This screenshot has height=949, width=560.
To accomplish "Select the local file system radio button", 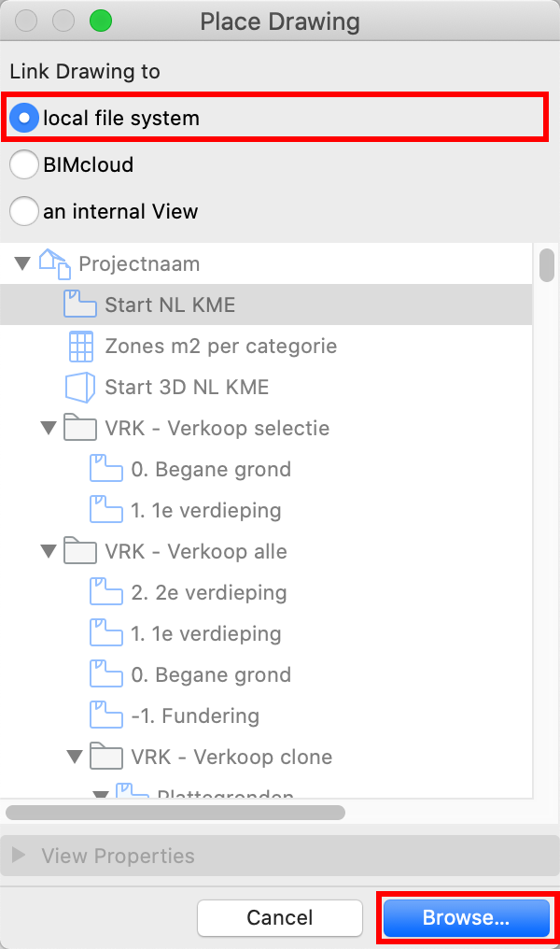I will [x=24, y=118].
